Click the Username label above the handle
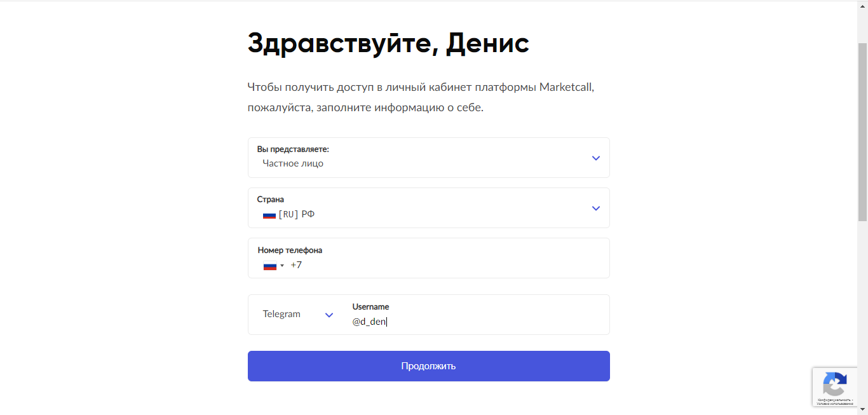Image resolution: width=868 pixels, height=415 pixels. [370, 307]
